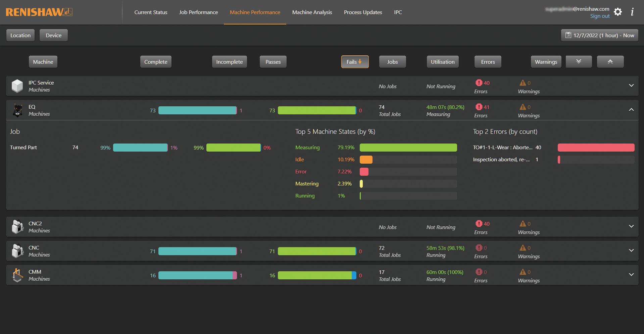The width and height of the screenshot is (644, 334).
Task: Click the CNC2 machine icon
Action: click(x=17, y=227)
